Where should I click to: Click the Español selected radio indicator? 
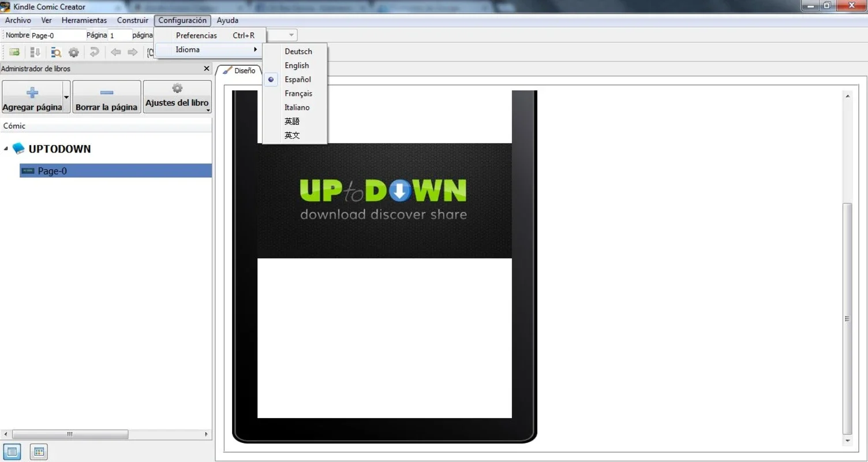click(x=271, y=80)
